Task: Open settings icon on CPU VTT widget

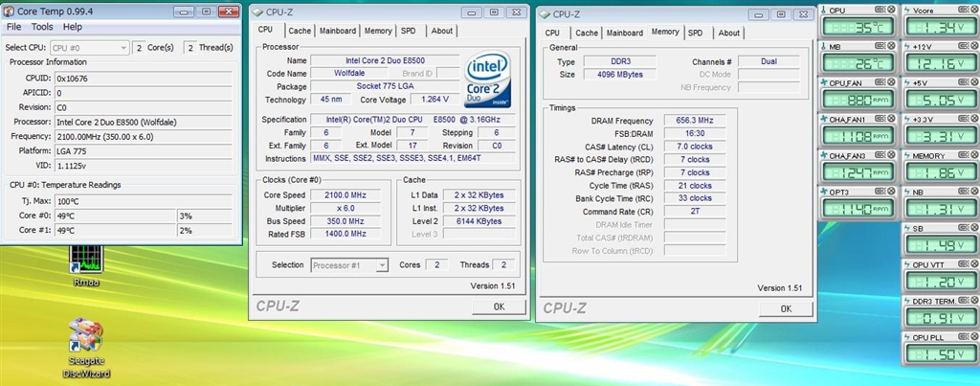Action: [x=962, y=264]
